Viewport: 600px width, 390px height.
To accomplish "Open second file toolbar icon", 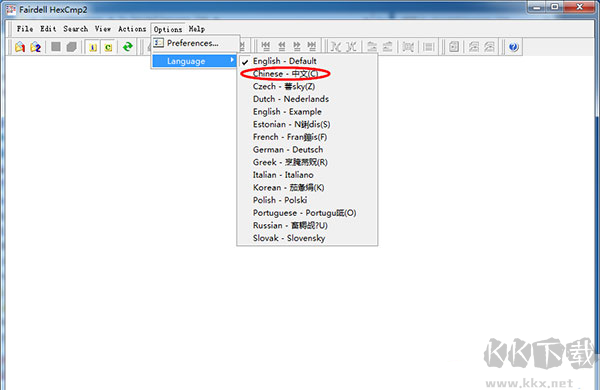I will [x=36, y=47].
